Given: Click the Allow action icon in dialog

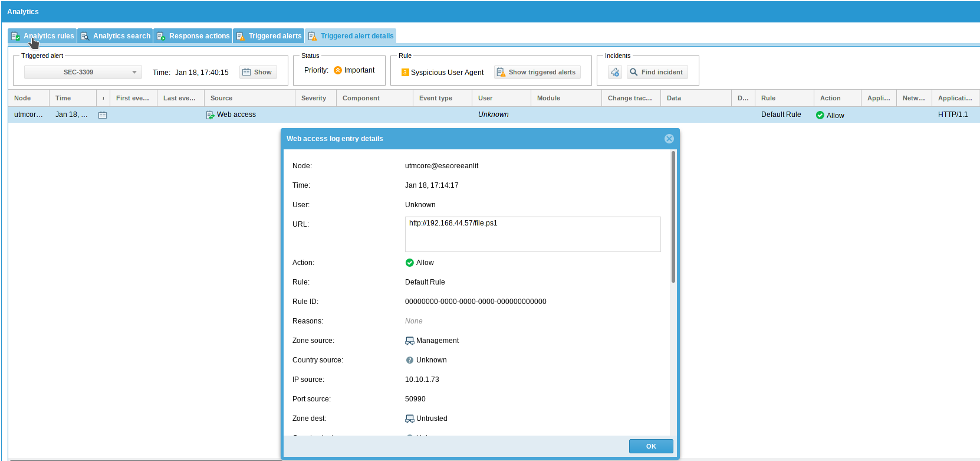Looking at the screenshot, I should [409, 263].
